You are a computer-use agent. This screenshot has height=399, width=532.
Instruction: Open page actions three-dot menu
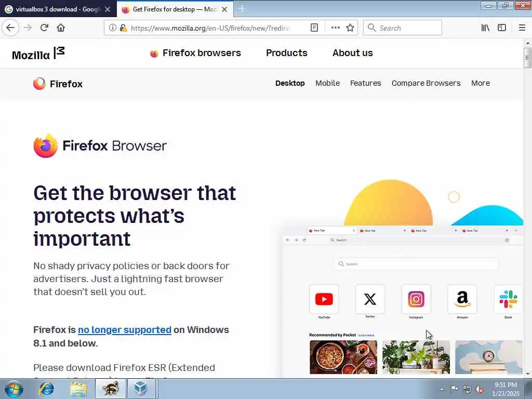coord(335,28)
